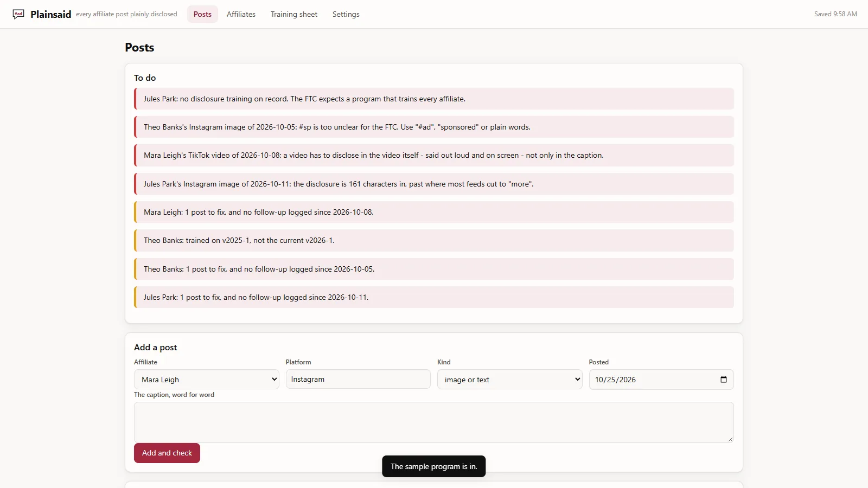Select Theo Banks no follow-up since 2026-10-05

(434, 269)
